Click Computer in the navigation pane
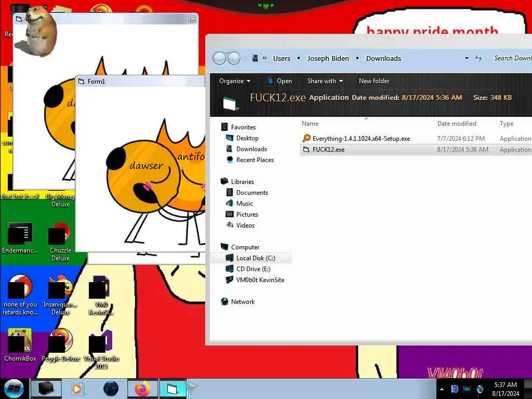The height and width of the screenshot is (399, 532). click(245, 247)
